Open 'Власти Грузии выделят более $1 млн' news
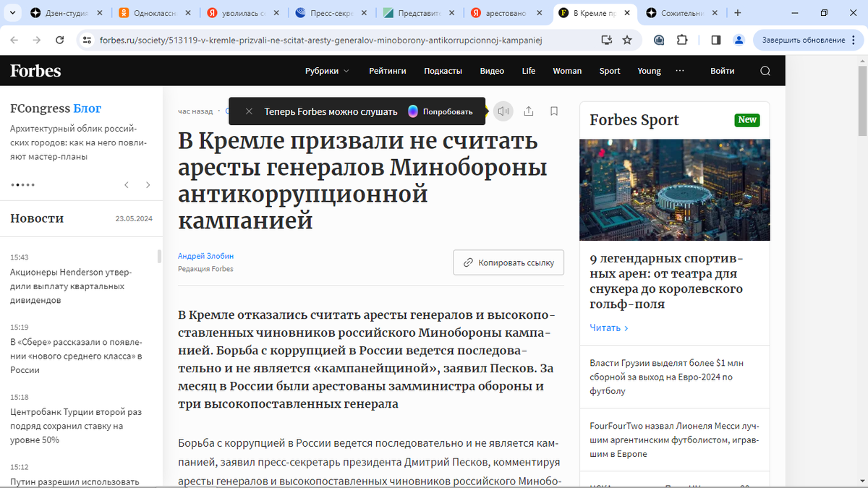The height and width of the screenshot is (488, 868). (666, 377)
